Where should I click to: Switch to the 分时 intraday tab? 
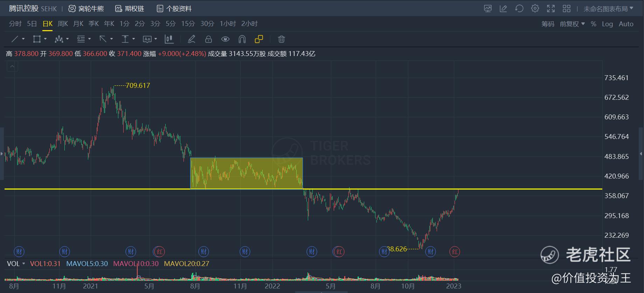pyautogui.click(x=15, y=24)
